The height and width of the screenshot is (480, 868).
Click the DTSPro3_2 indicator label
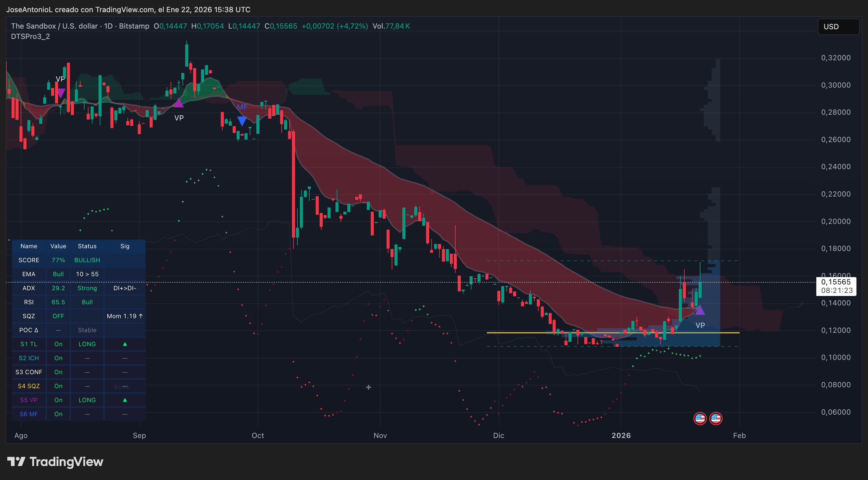30,37
